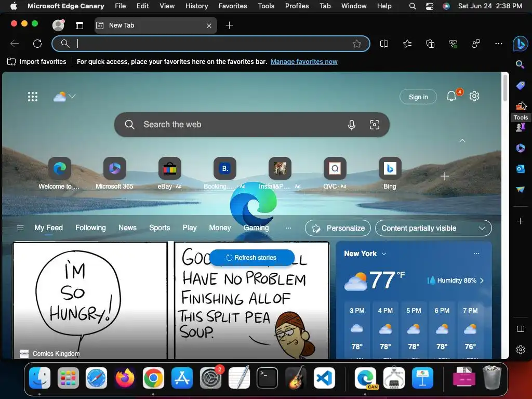Toggle vertical tabs button
Viewport: 532px width, 399px height.
[79, 25]
